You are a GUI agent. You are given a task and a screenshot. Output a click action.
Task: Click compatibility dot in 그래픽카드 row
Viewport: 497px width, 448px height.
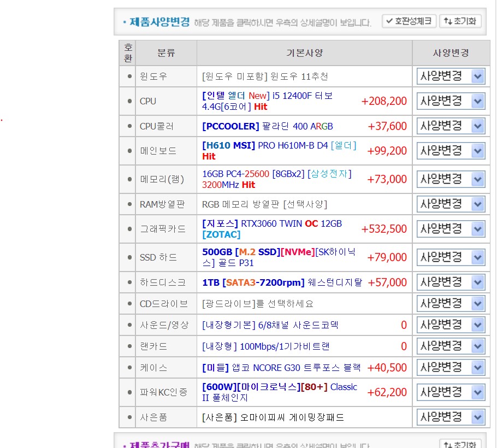tap(129, 229)
